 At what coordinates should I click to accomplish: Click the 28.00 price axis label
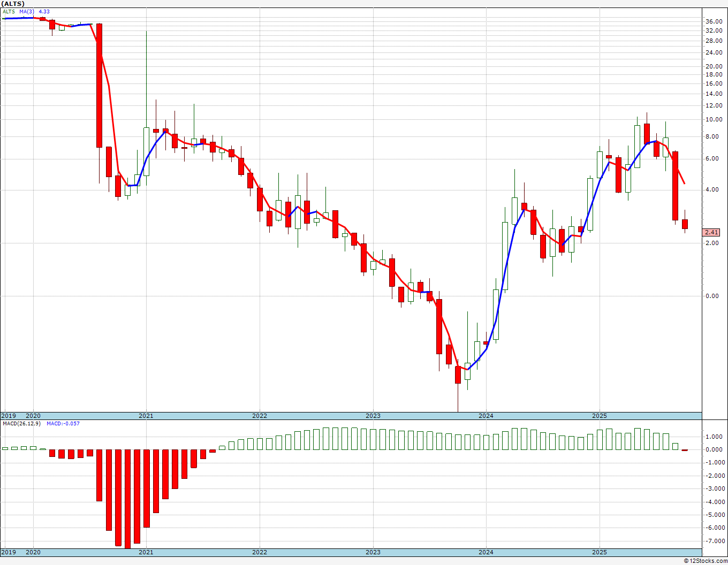click(x=713, y=41)
